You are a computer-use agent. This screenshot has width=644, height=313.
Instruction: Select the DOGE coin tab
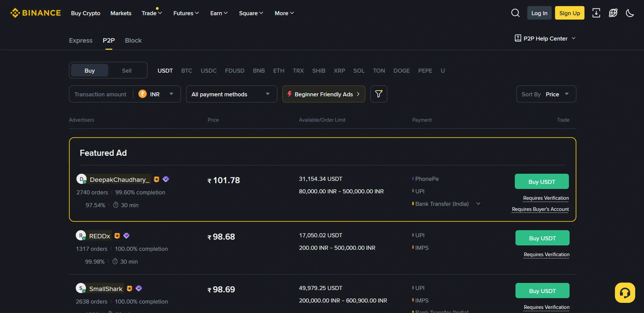401,70
